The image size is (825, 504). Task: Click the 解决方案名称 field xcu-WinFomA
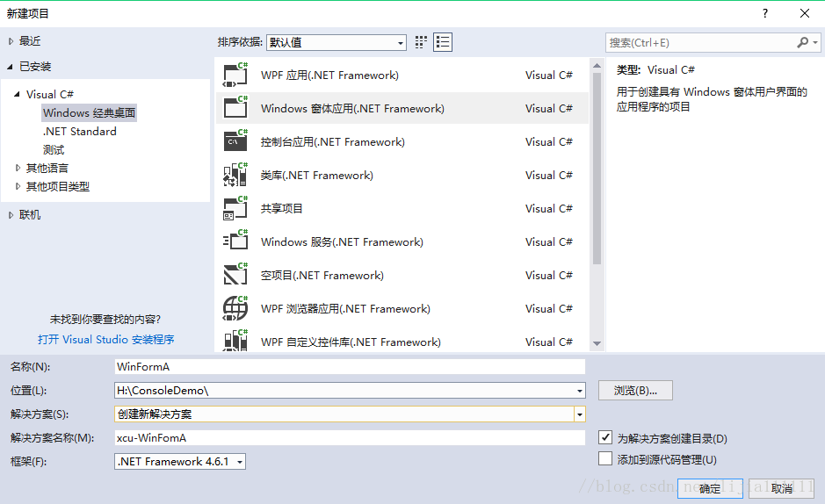(350, 438)
